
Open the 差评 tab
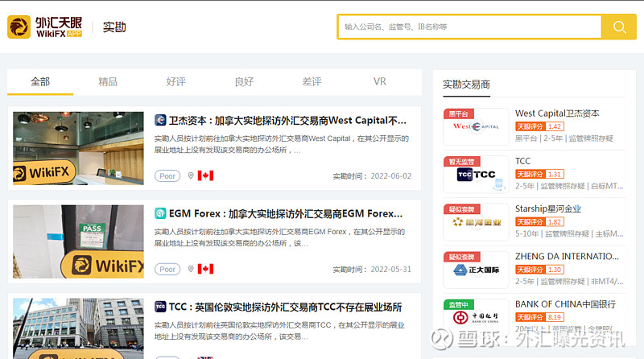click(x=312, y=82)
